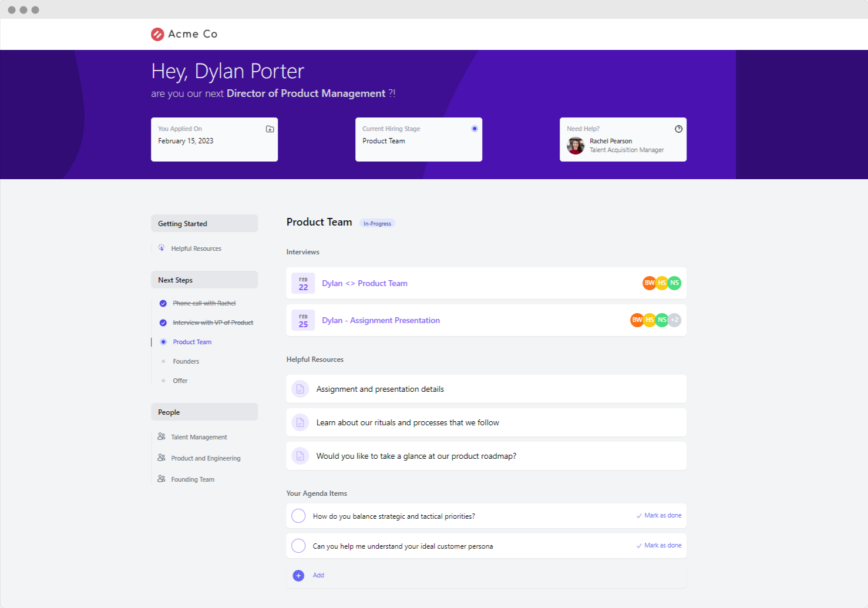Screen dimensions: 868x608
Task: Select the Offer step bullet
Action: point(163,381)
